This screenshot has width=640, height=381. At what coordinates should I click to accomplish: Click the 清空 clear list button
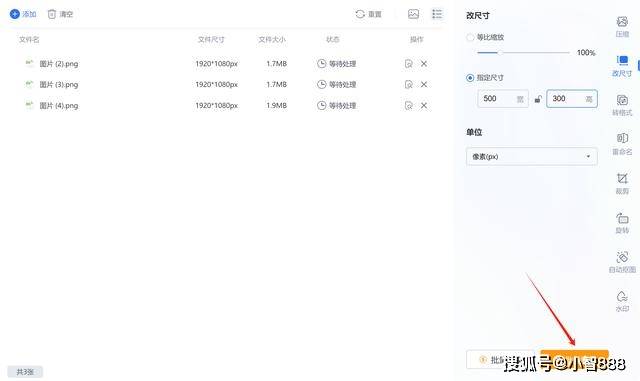60,14
